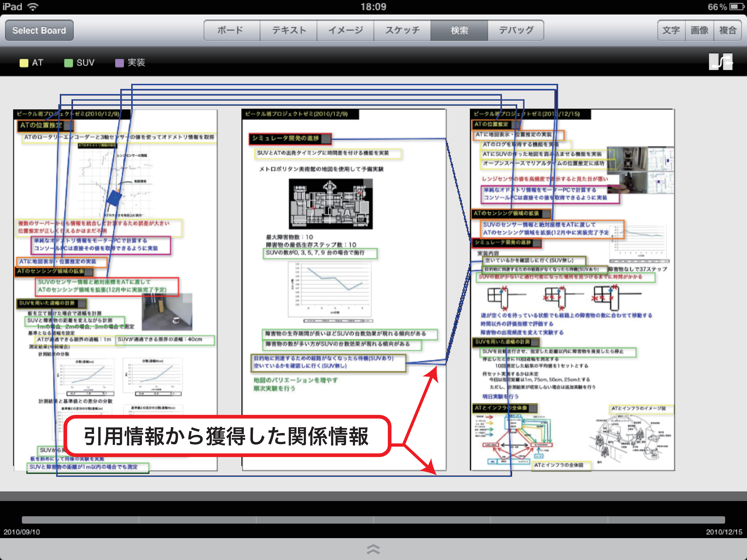Click the yellow AT tag swatch

coord(24,63)
